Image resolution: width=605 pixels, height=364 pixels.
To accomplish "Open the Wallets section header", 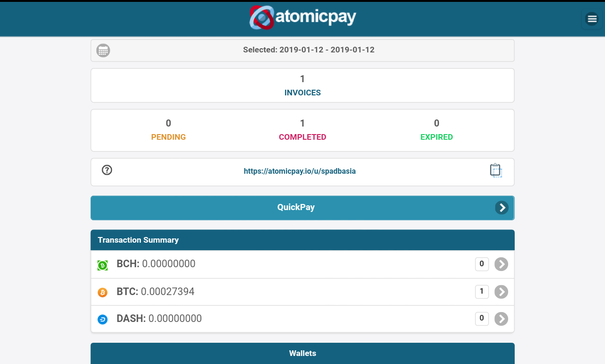I will 302,353.
